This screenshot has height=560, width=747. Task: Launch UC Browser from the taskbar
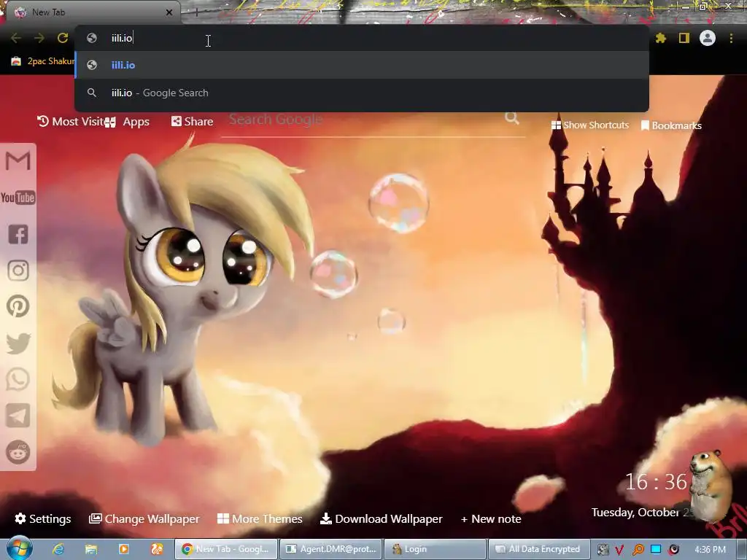(x=157, y=549)
